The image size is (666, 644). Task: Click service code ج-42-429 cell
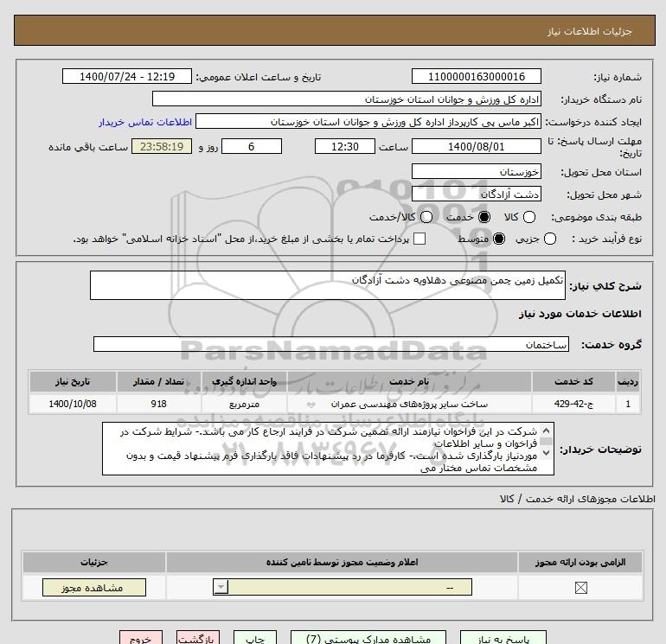pos(573,404)
